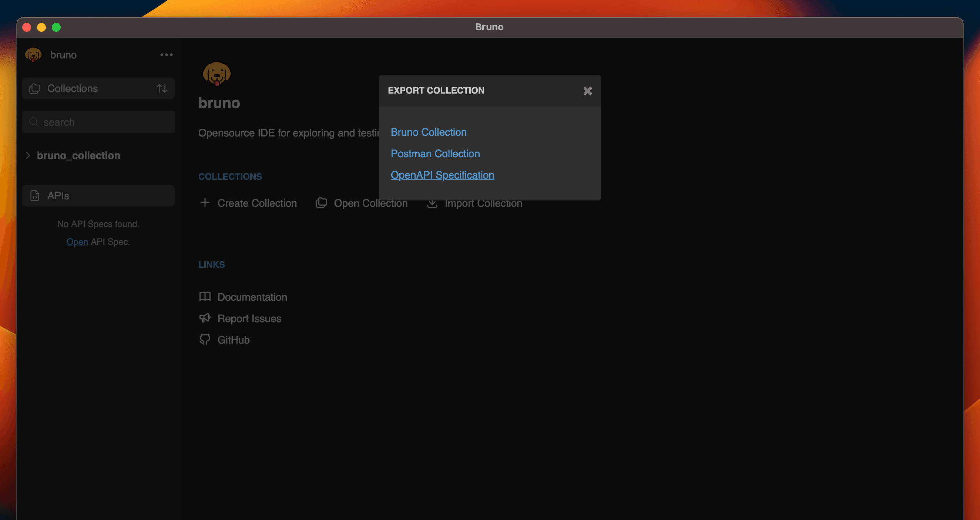The width and height of the screenshot is (980, 520).
Task: Click the Import Collection download icon
Action: (x=432, y=203)
